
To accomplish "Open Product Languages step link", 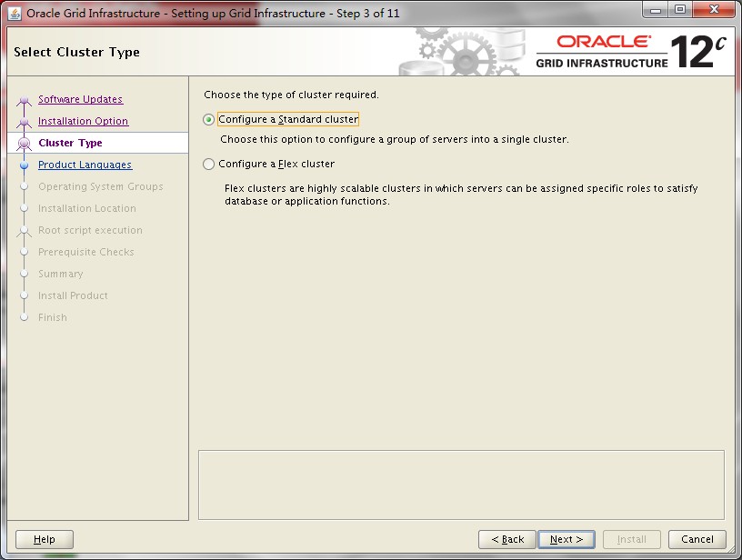I will [85, 165].
